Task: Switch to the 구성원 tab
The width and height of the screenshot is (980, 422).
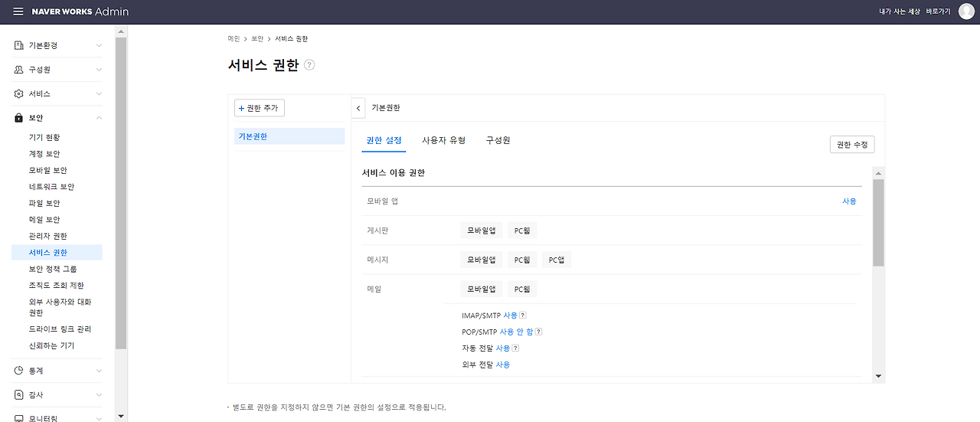Action: pyautogui.click(x=498, y=141)
